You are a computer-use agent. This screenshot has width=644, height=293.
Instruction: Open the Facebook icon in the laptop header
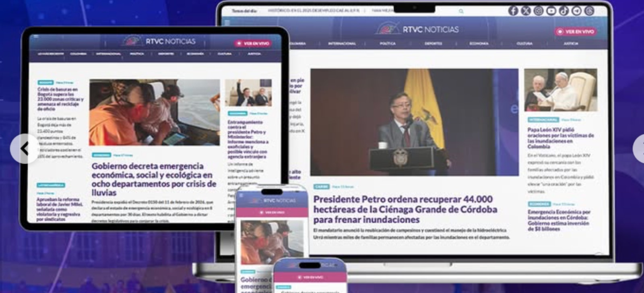513,11
